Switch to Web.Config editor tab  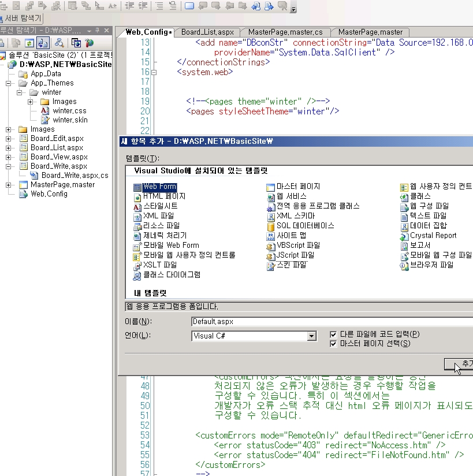pos(149,32)
